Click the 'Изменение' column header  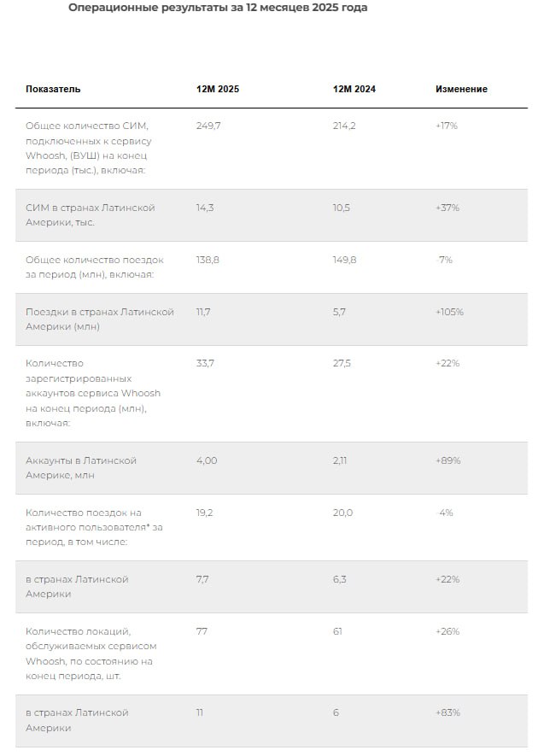[461, 89]
